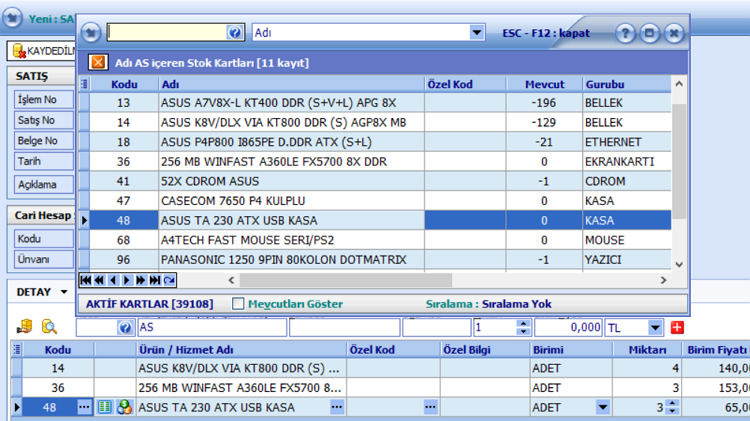Jump to next page in record navigator

(141, 280)
